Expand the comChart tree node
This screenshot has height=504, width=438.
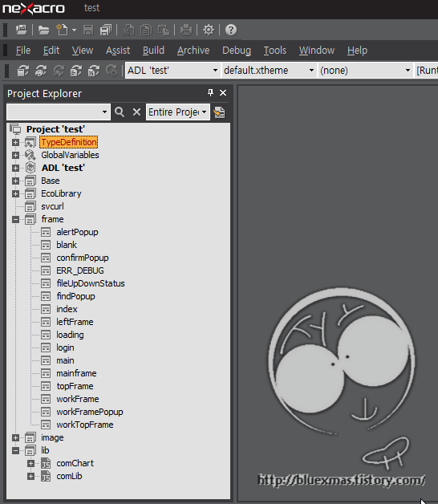pos(30,464)
